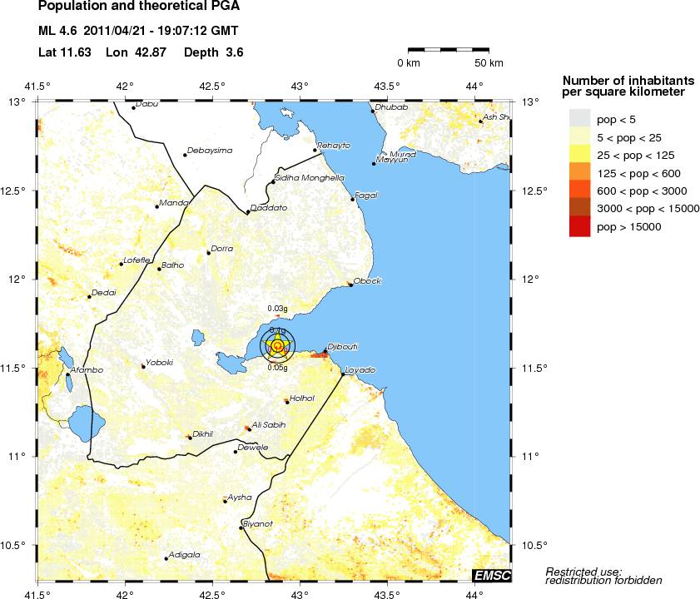The width and height of the screenshot is (700, 599).
Task: Click the 0.05g PGA contour label
Action: tap(277, 367)
